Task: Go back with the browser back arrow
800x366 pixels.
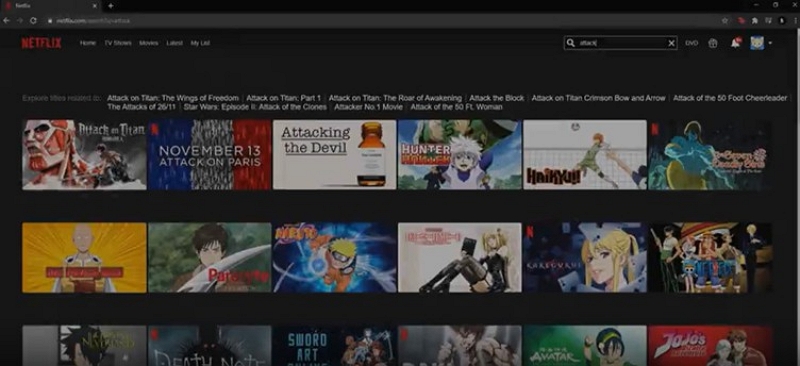Action: pos(6,20)
